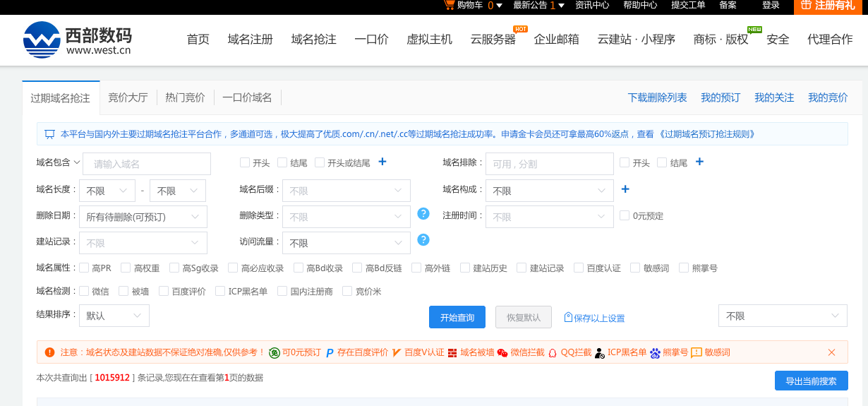Open the 域名后缀 dropdown
The height and width of the screenshot is (406, 868).
click(346, 191)
